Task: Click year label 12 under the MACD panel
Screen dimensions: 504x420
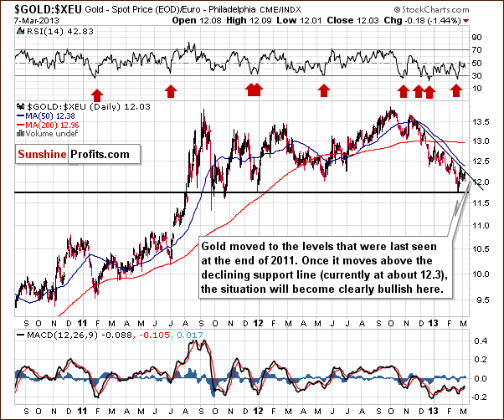Action: [258, 412]
